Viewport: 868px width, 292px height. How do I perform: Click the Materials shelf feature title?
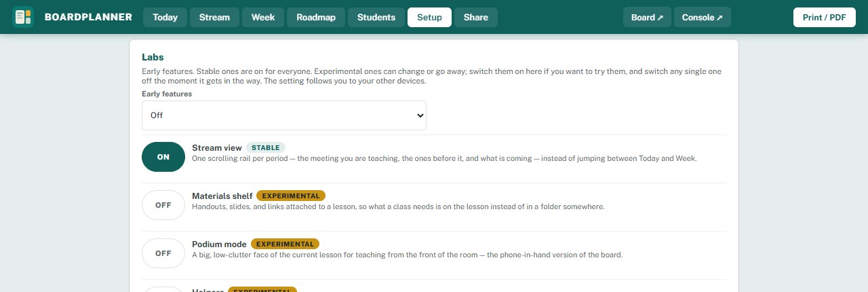coord(222,196)
